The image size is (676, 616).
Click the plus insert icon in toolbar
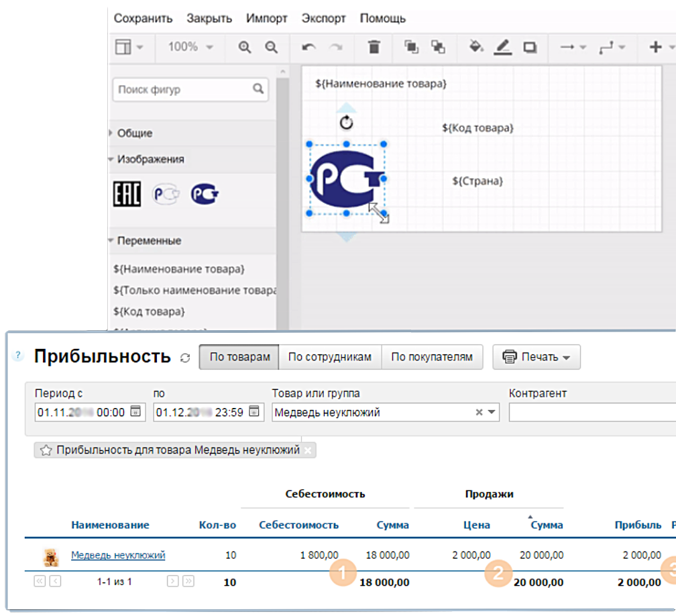coord(655,46)
